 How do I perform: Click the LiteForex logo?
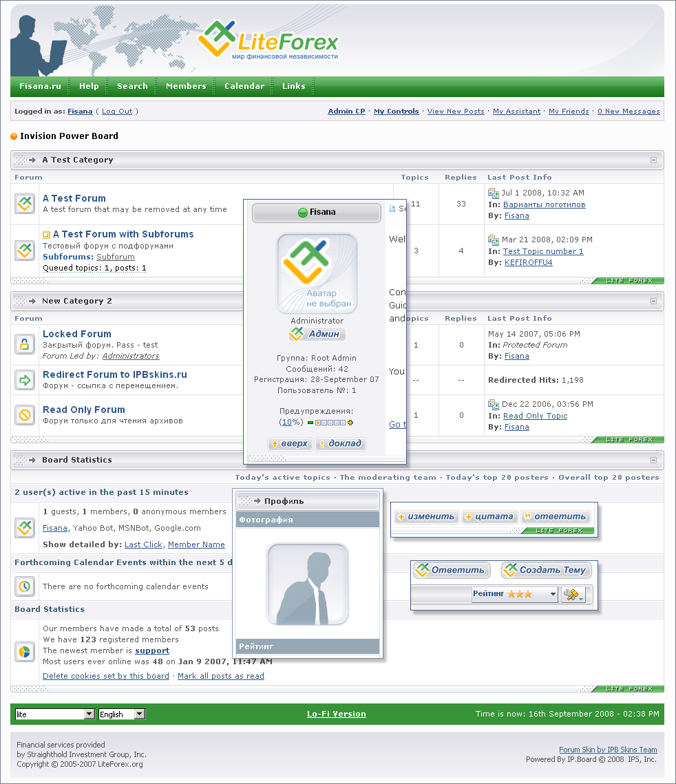pyautogui.click(x=268, y=40)
